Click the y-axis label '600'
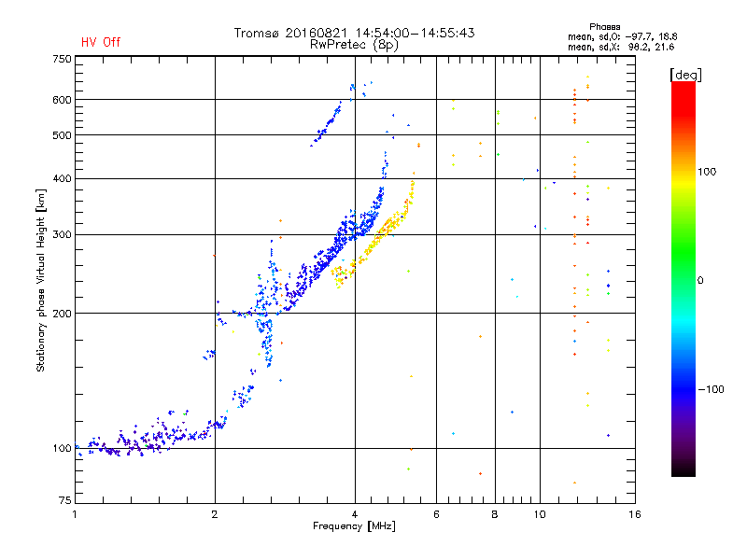Viewport: 747px width, 560px height. (x=62, y=100)
